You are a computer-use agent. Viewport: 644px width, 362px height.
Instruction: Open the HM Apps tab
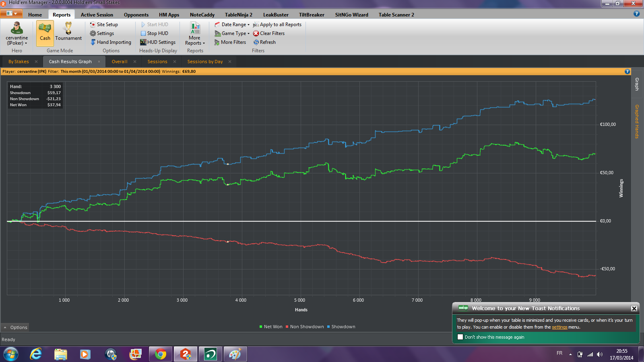(x=169, y=15)
